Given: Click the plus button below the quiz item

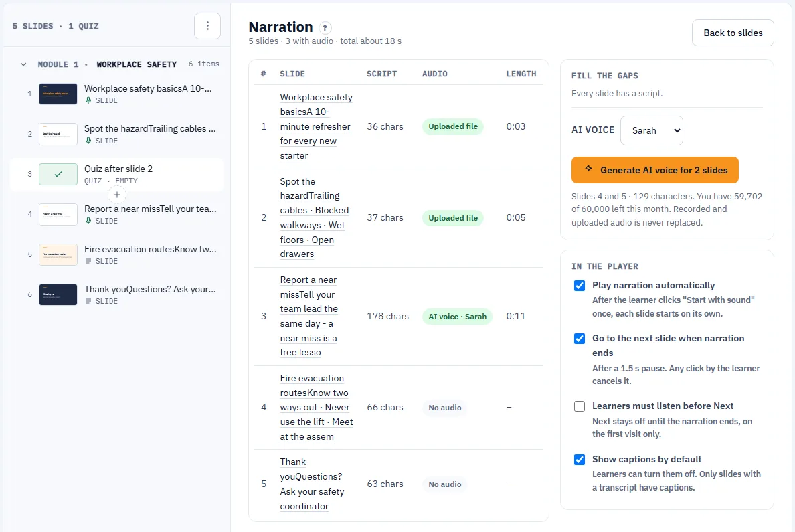Looking at the screenshot, I should (117, 195).
